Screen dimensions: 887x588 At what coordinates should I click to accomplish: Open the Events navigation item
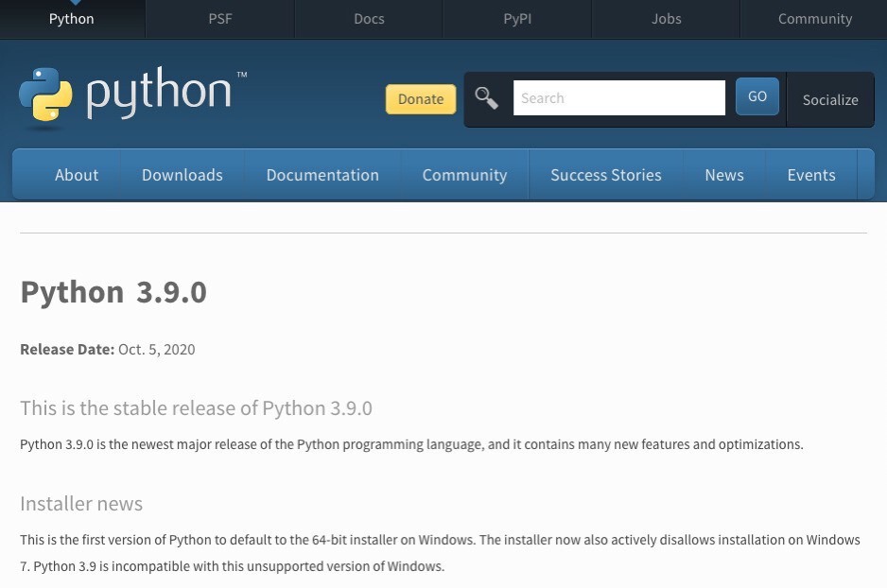810,175
